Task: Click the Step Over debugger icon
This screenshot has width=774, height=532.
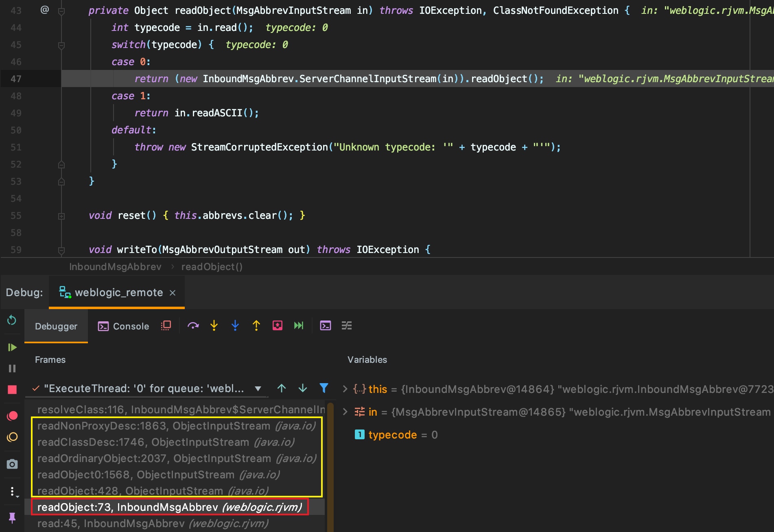Action: (x=193, y=326)
